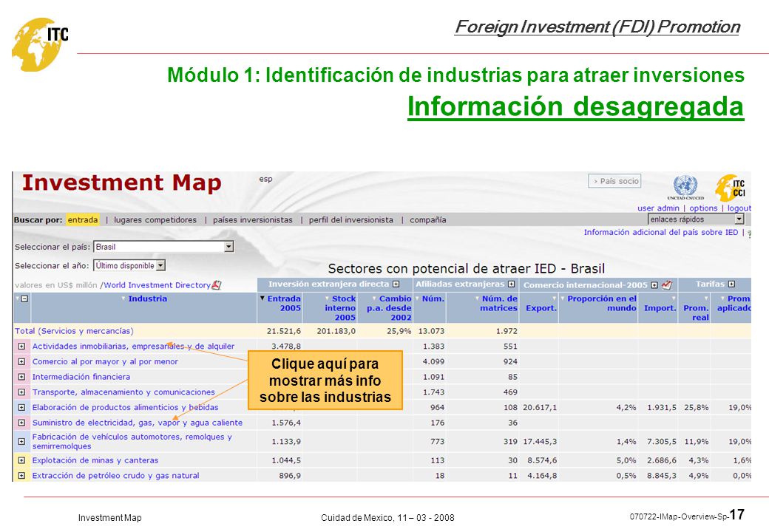Viewport: 769px width, 532px height.
Task: Expand the Inversión extranjera directa column group
Action: (x=396, y=284)
